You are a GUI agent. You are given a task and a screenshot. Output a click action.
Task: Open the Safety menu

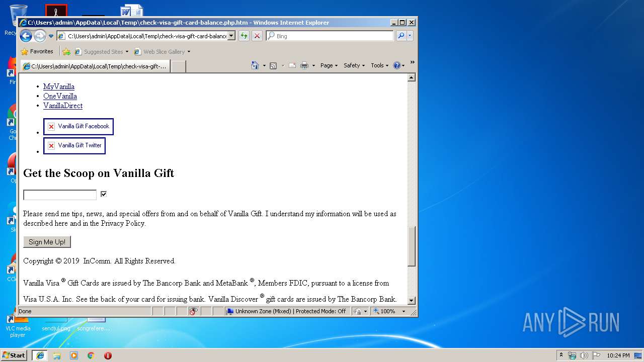click(x=354, y=65)
